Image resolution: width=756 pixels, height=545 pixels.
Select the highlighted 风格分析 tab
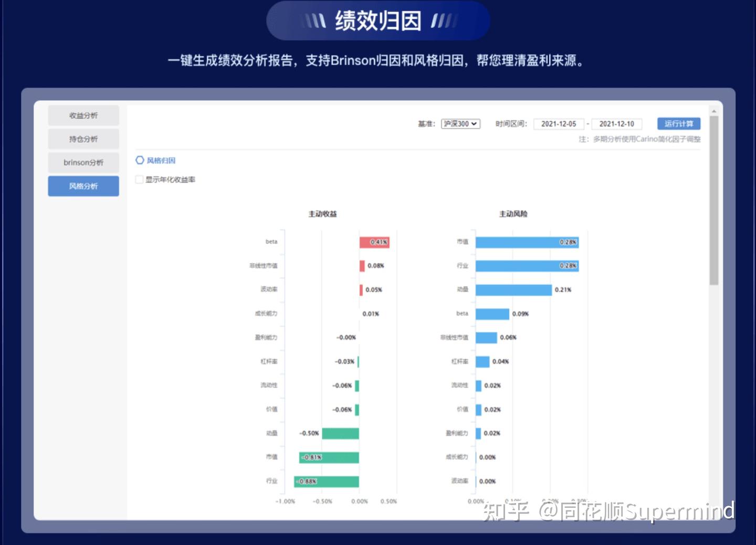point(83,186)
